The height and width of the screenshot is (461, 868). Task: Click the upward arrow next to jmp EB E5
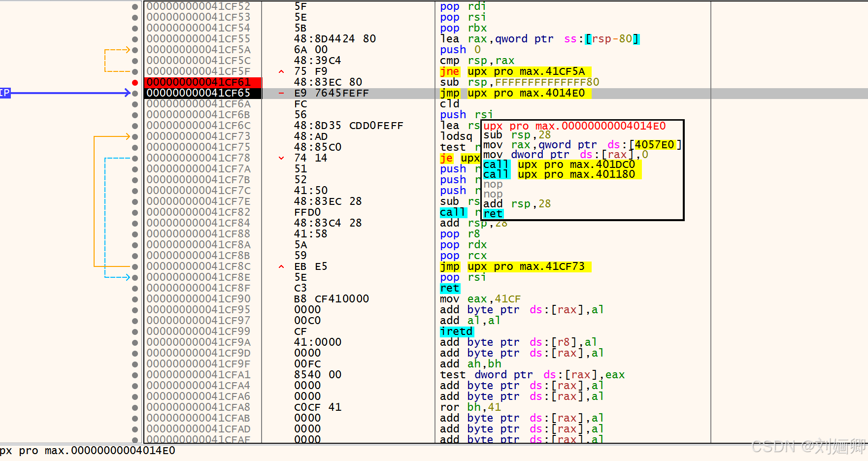click(281, 266)
